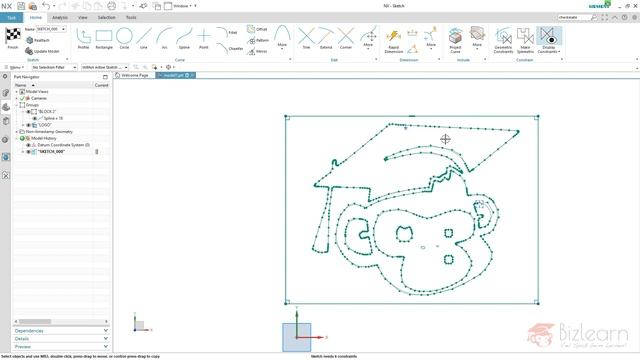
Task: Switch to the View ribbon tab
Action: (x=82, y=18)
